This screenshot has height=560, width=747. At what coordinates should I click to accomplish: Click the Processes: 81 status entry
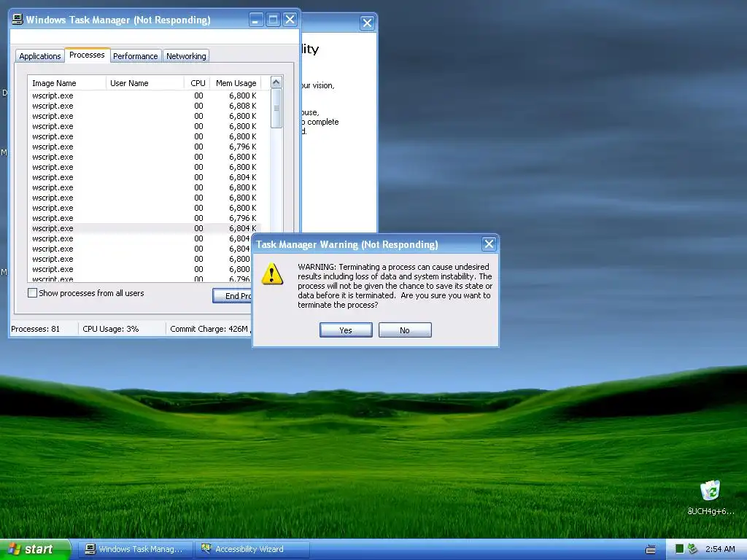(x=35, y=329)
